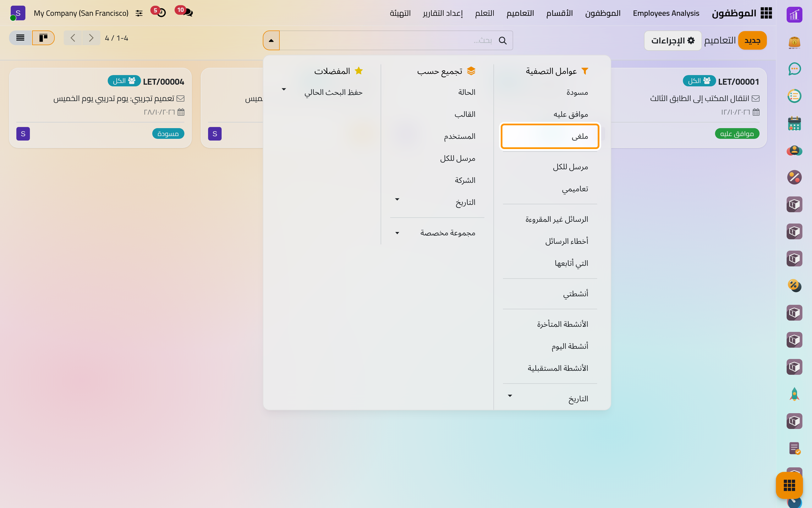Open the الإجراءات actions dropdown

point(672,40)
